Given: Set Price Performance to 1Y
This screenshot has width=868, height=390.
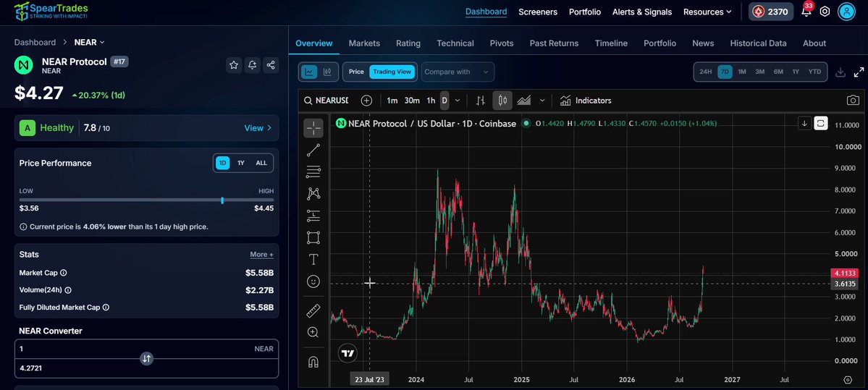Looking at the screenshot, I should pyautogui.click(x=241, y=164).
